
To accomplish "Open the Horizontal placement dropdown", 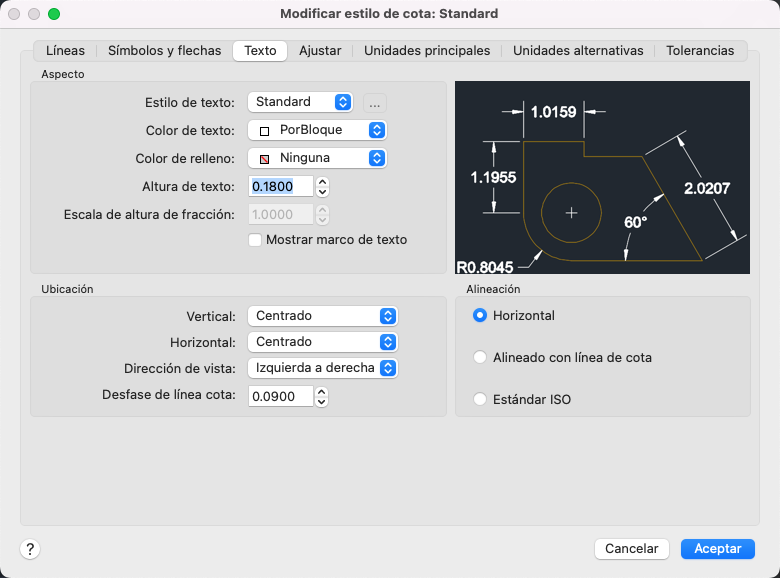I will click(x=322, y=342).
